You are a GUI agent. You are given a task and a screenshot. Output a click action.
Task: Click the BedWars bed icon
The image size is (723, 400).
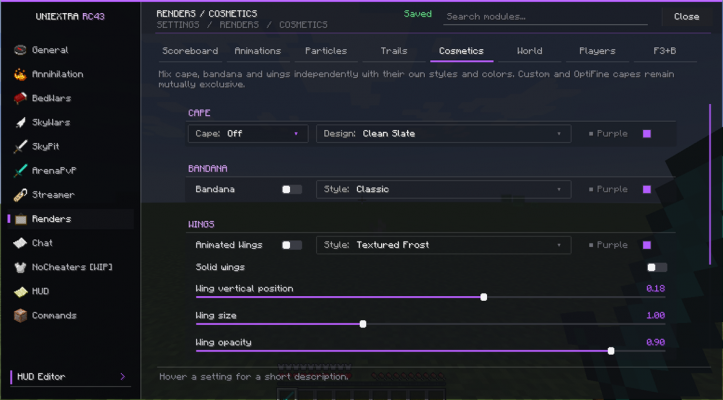pyautogui.click(x=20, y=98)
